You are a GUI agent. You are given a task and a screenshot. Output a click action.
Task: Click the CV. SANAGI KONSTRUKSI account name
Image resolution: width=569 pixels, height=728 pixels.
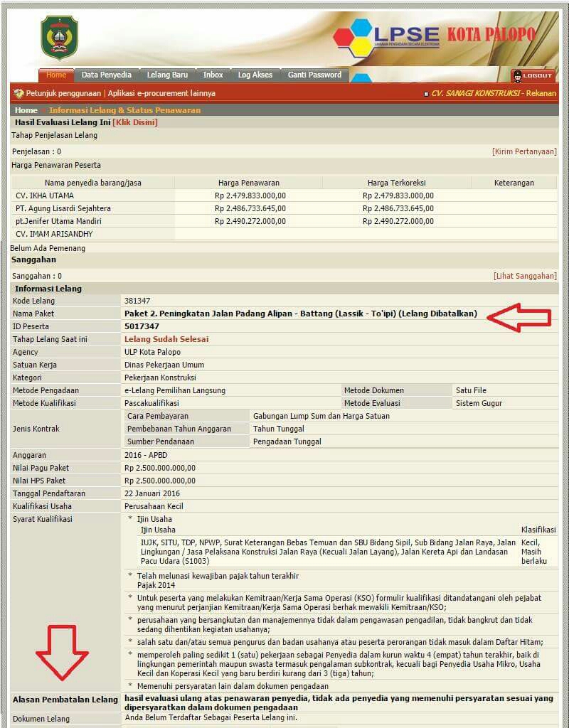point(477,93)
